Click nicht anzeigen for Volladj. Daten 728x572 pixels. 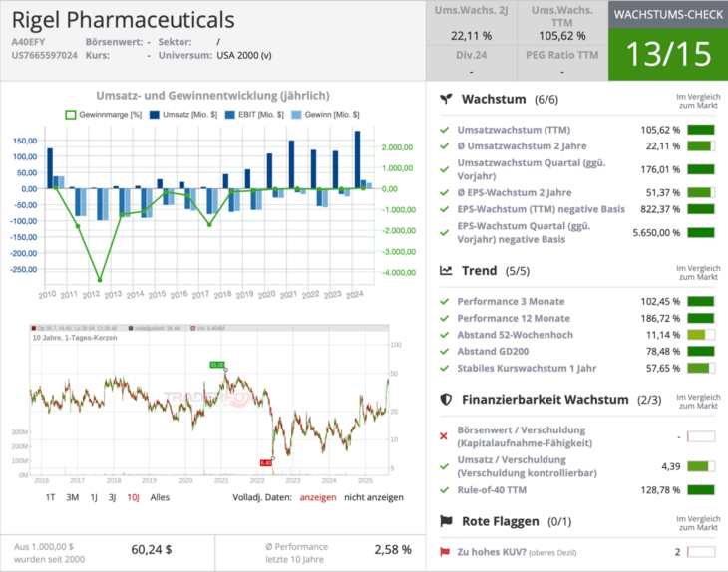tap(374, 497)
